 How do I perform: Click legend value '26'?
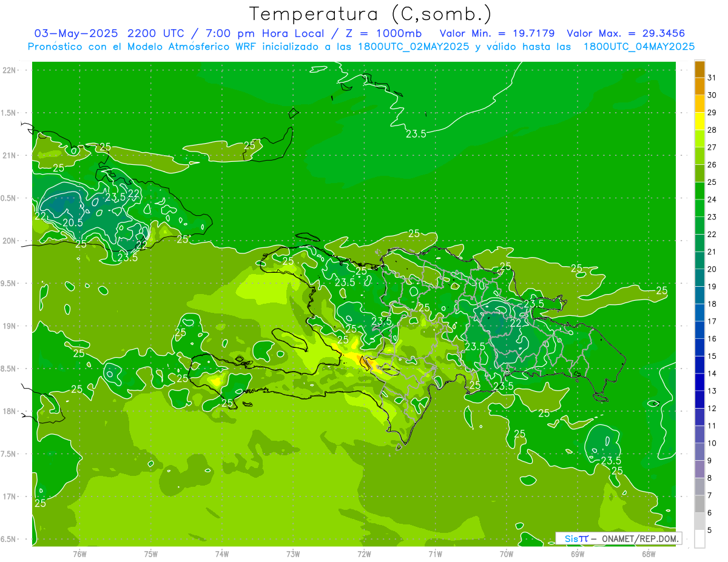click(712, 165)
